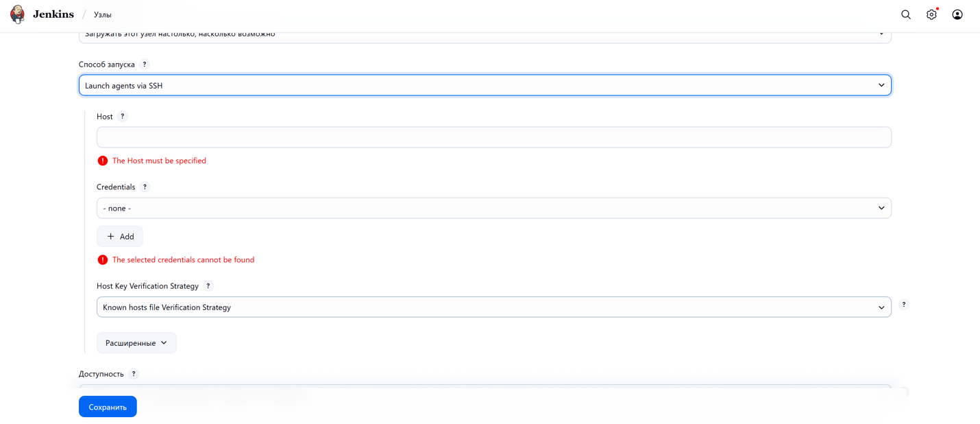This screenshot has width=980, height=424.
Task: Open the user account profile icon
Action: [x=957, y=14]
